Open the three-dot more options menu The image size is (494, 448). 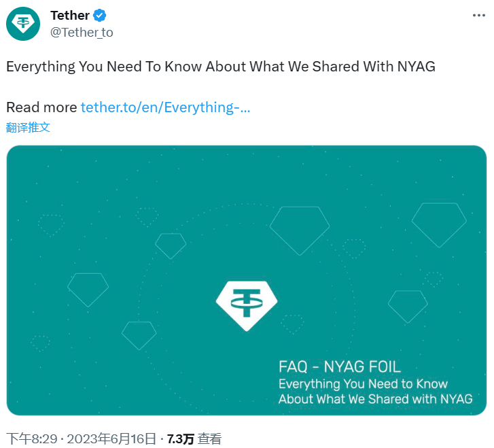click(x=478, y=16)
